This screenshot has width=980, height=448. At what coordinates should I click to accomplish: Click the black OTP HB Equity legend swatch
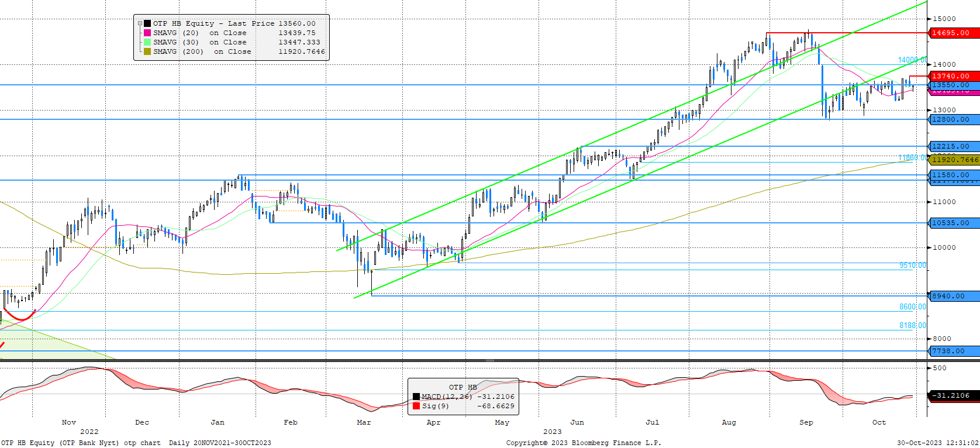147,23
